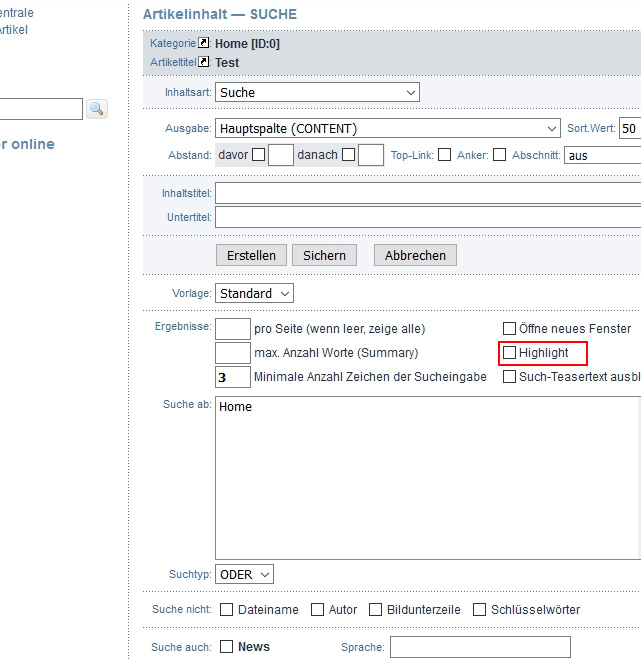The image size is (641, 659).
Task: Toggle the Top-Link checkbox
Action: [444, 155]
